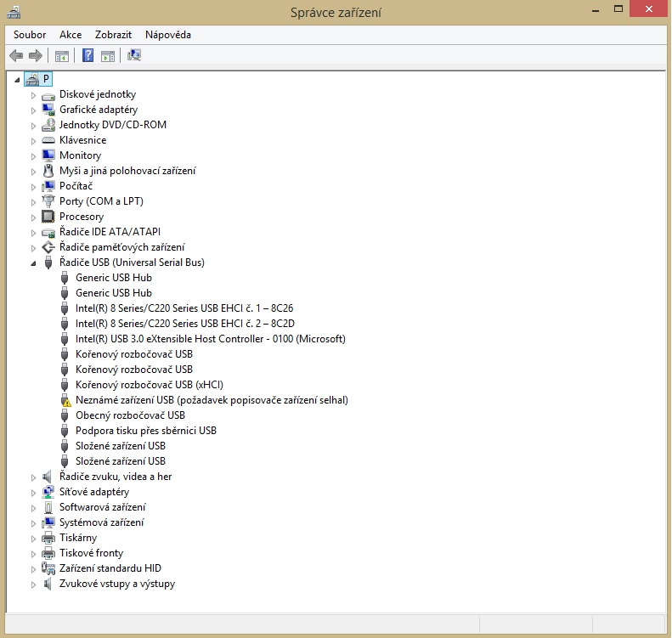The width and height of the screenshot is (672, 638).
Task: Click the Device Manager icon in title bar
Action: pos(10,11)
